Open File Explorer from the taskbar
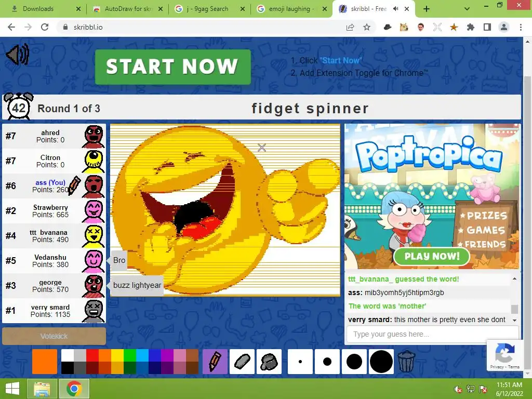 (x=42, y=389)
